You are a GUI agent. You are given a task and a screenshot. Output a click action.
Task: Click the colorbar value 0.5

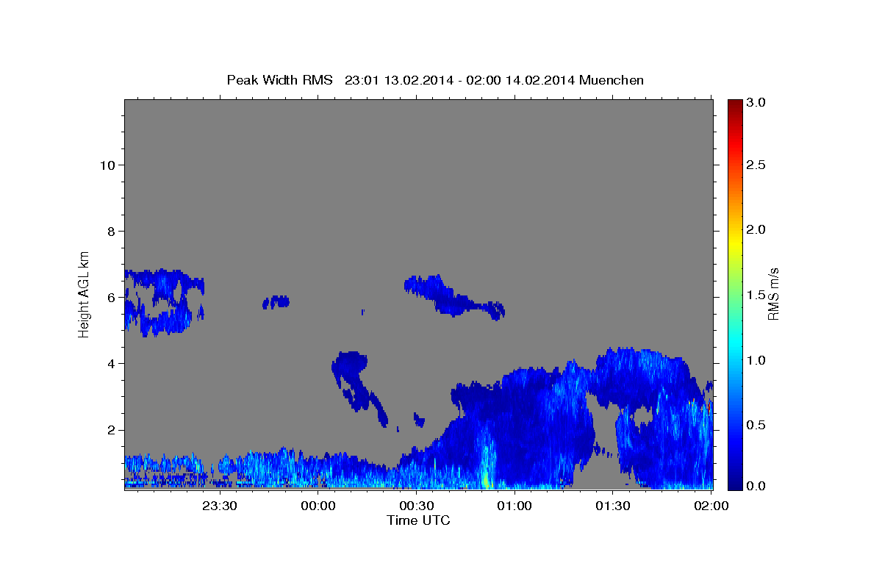757,425
